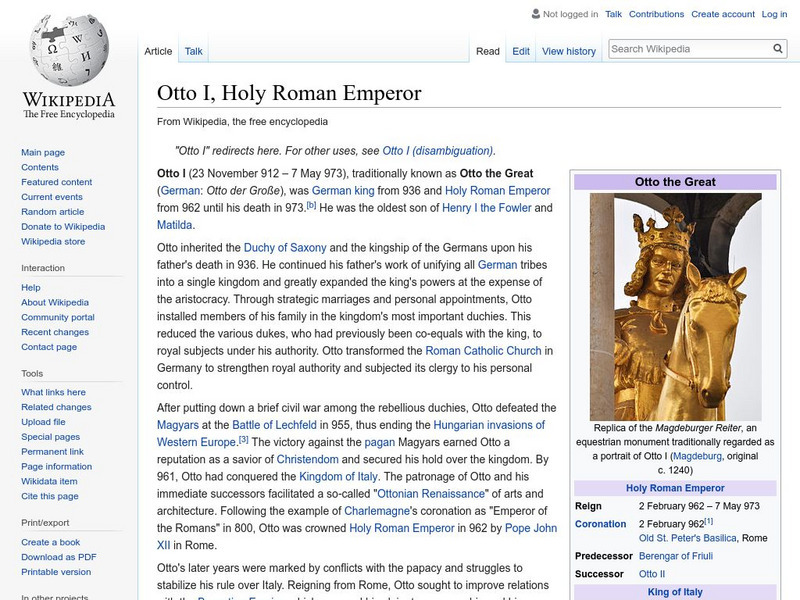Viewport: 800px width, 600px height.
Task: Click footnote reference [b] after 973
Action: point(311,205)
